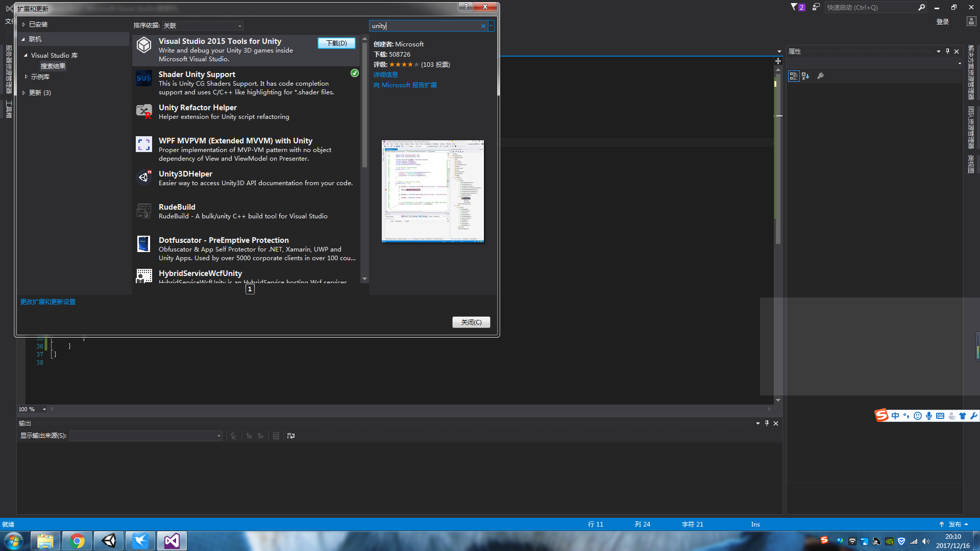Toggle Sogou IME 中 Chinese mode
This screenshot has height=551, width=980.
pyautogui.click(x=895, y=416)
